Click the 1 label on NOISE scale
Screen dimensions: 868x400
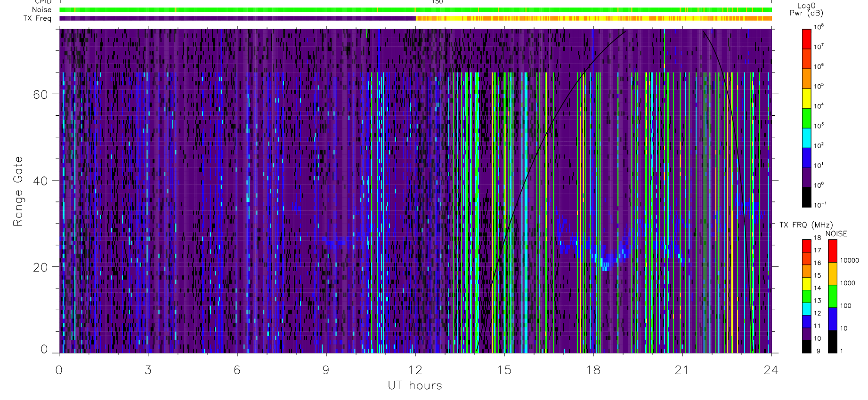[x=842, y=351]
